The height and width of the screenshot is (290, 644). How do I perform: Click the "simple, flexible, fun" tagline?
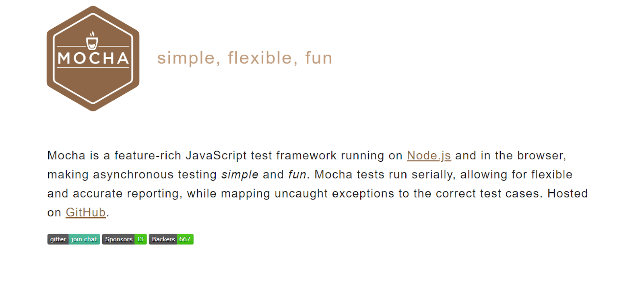[x=245, y=58]
